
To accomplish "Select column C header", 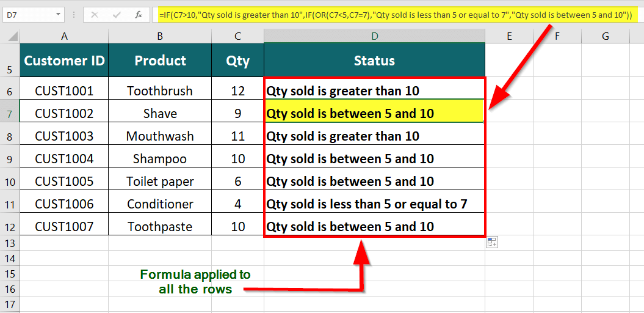I will 238,36.
